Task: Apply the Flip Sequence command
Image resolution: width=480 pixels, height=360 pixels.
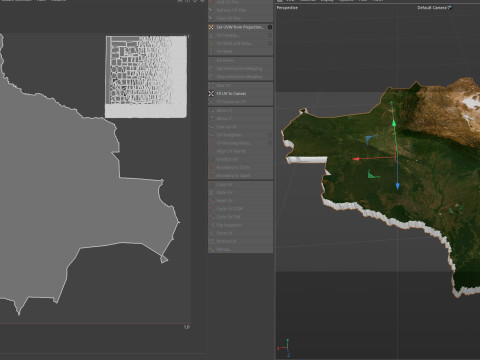Action: point(240,225)
